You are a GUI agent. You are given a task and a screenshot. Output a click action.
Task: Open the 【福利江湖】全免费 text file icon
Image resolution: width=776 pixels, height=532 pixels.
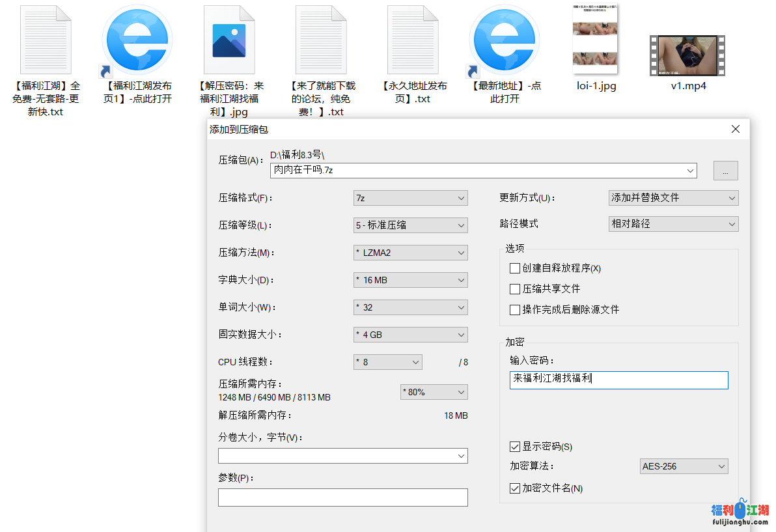46,40
